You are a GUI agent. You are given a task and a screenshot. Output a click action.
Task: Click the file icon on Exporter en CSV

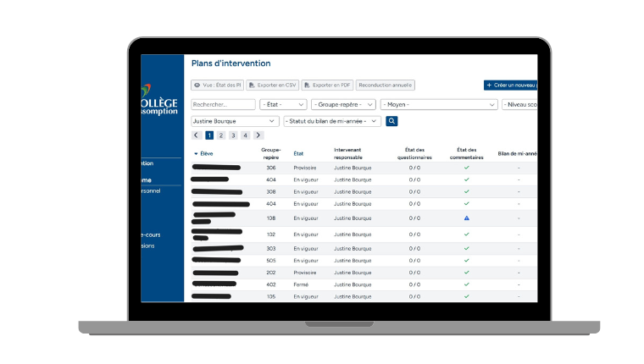(252, 85)
